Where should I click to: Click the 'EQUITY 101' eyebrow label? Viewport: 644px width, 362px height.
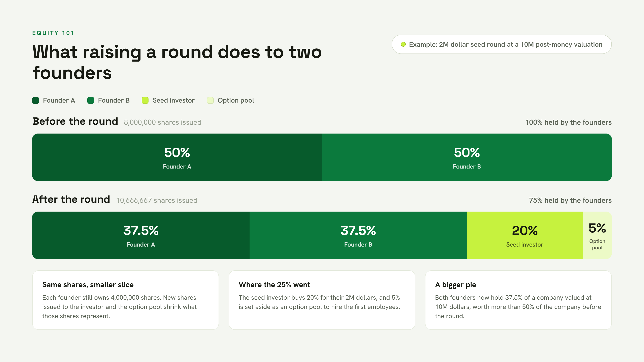(53, 33)
